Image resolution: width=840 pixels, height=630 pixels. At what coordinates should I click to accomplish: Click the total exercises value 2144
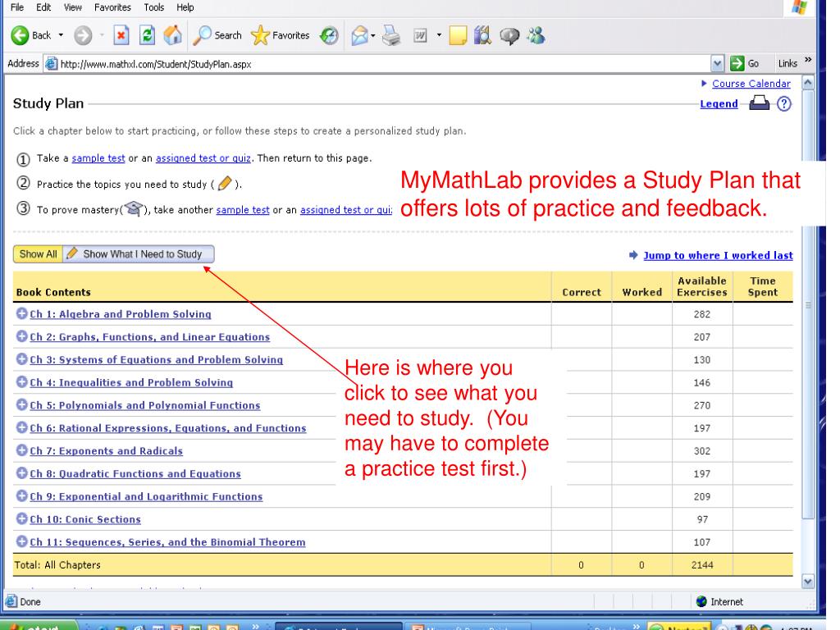pos(702,564)
